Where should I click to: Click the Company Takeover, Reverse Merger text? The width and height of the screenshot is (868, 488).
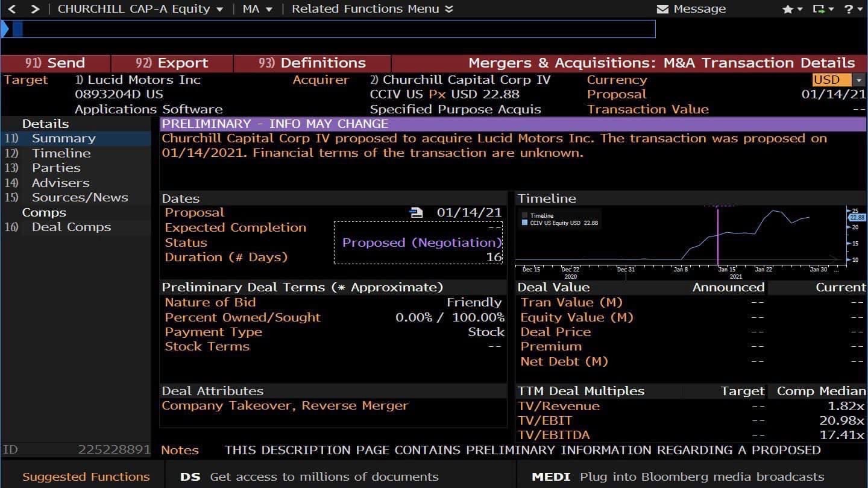coord(285,405)
